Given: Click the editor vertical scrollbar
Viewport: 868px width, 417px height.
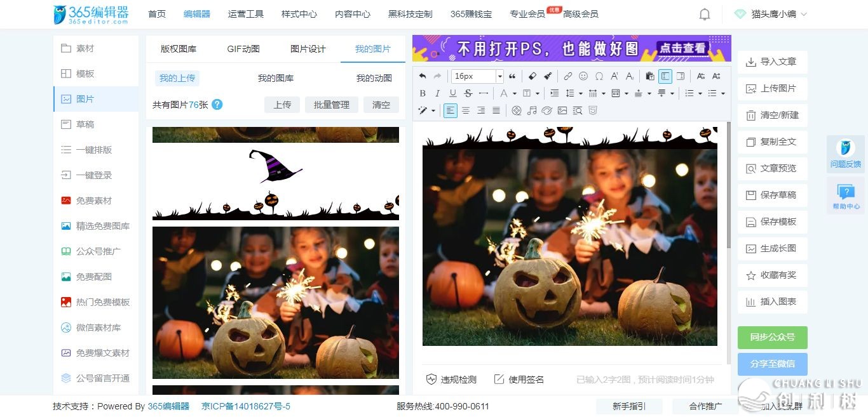Looking at the screenshot, I should tap(729, 184).
